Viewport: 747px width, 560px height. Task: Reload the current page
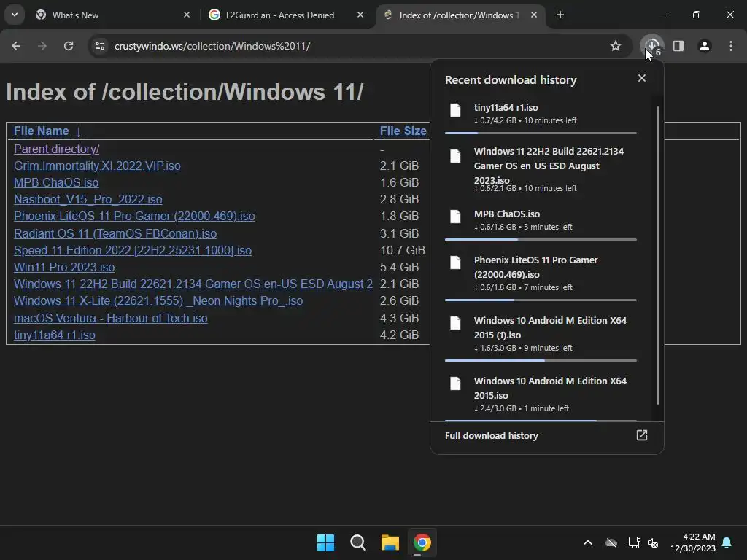point(69,46)
